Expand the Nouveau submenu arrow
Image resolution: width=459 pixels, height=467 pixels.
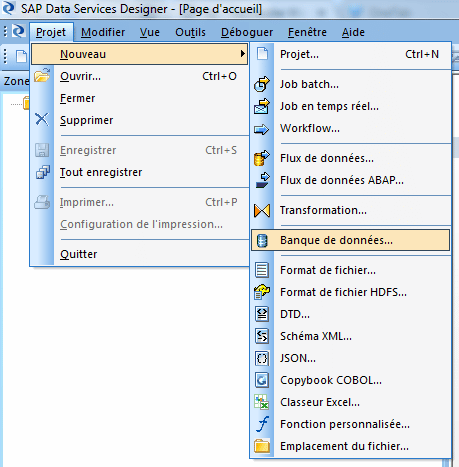[x=243, y=54]
